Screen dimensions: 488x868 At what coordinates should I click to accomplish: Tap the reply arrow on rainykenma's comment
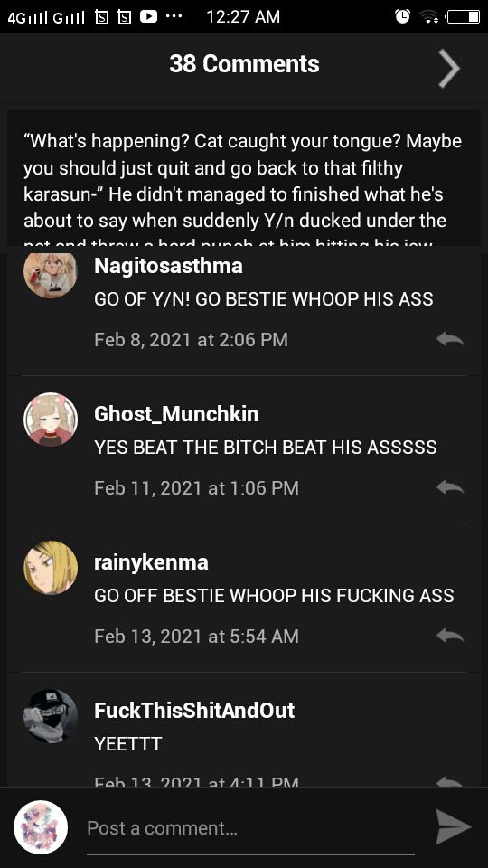click(449, 636)
